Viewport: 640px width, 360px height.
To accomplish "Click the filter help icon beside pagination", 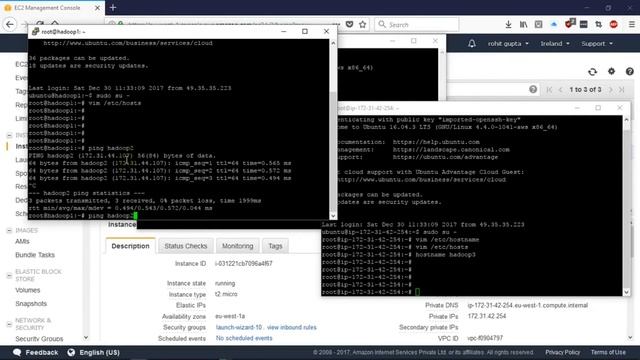I will 533,89.
